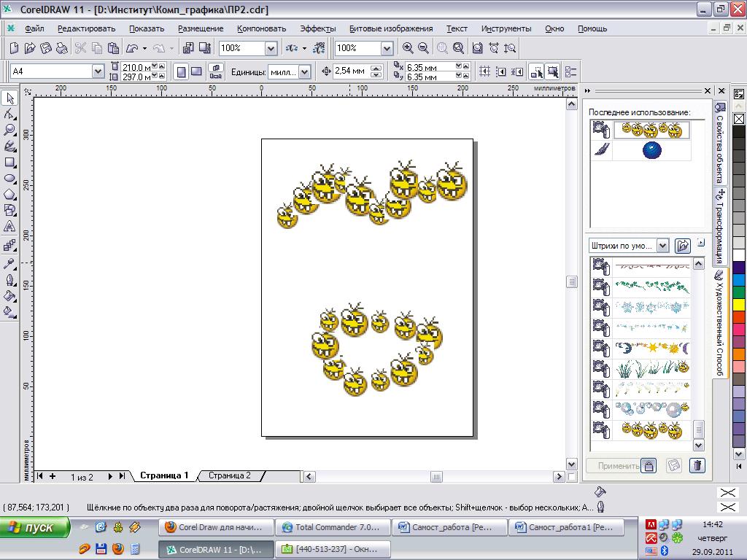Open the Единицы units dropdown
747x560 pixels.
click(x=305, y=72)
